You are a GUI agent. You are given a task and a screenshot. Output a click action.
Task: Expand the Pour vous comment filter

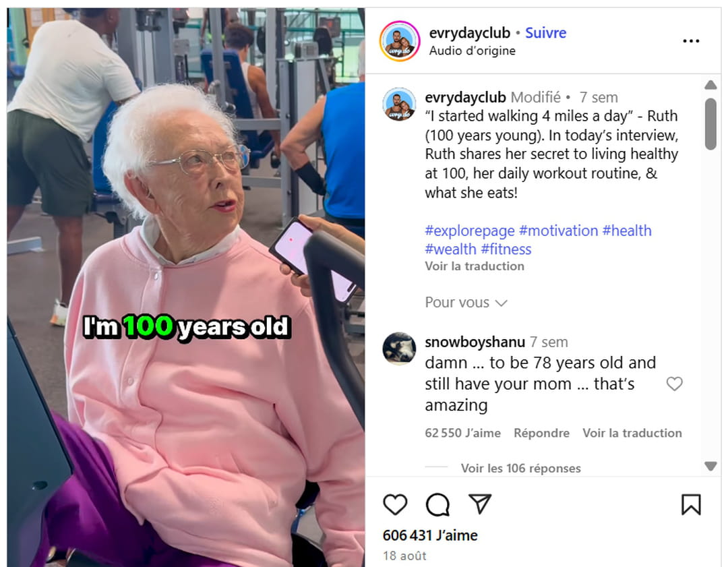[x=466, y=302]
